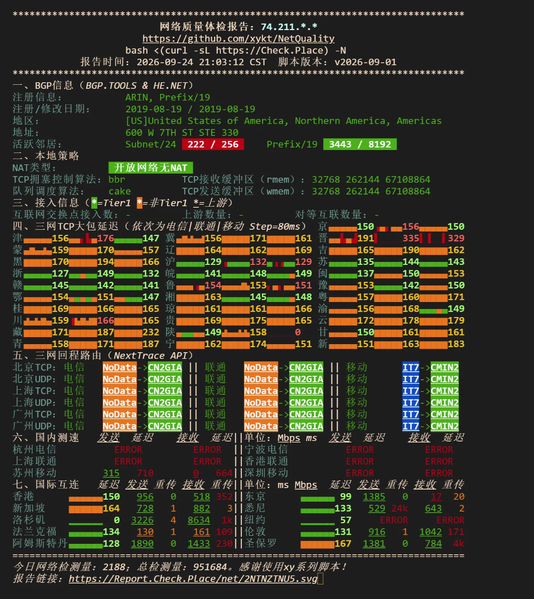Image resolution: width=534 pixels, height=599 pixels.
Task: Click 悉尼 receive speed 643
Action: click(x=434, y=508)
